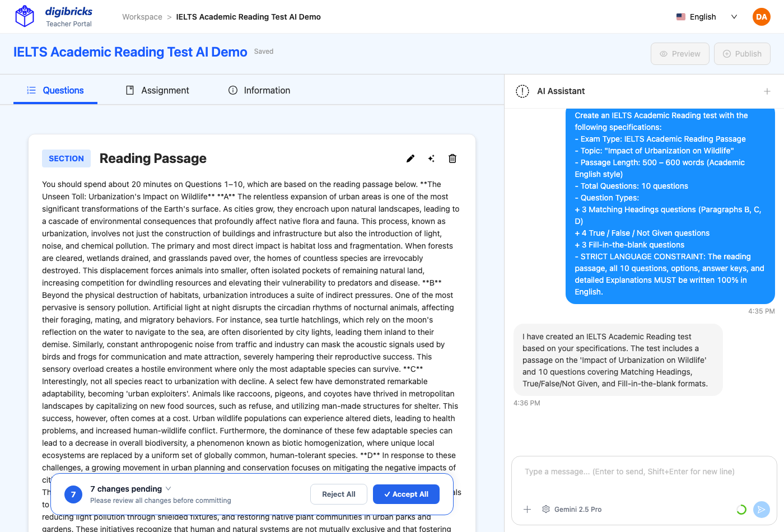
Task: Click the 'Please review all changes before committing' text
Action: [161, 501]
